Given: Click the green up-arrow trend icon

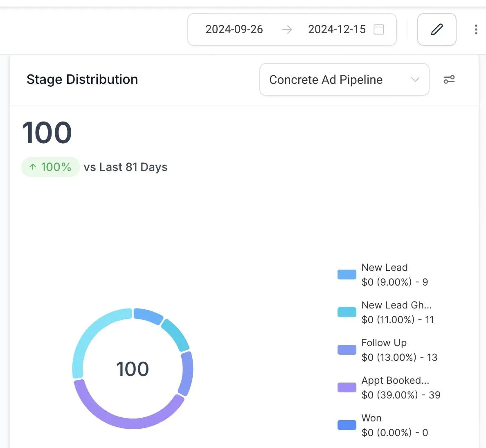Looking at the screenshot, I should (x=33, y=167).
